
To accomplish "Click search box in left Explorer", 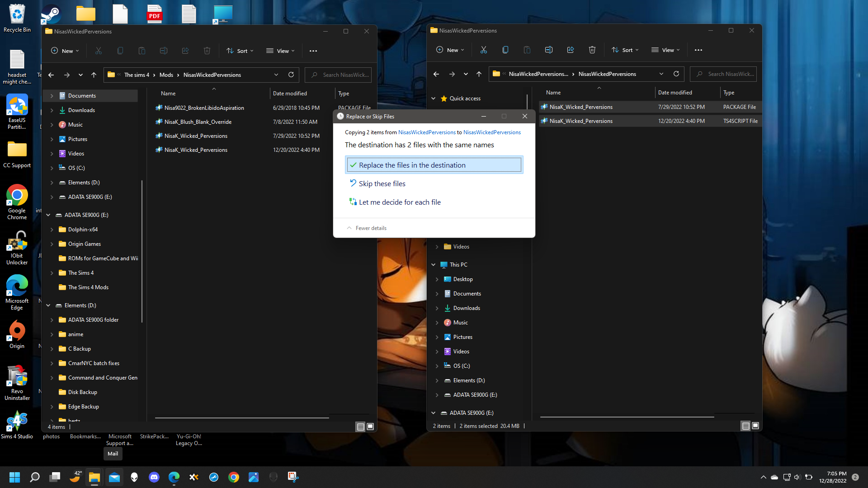I will coord(338,75).
